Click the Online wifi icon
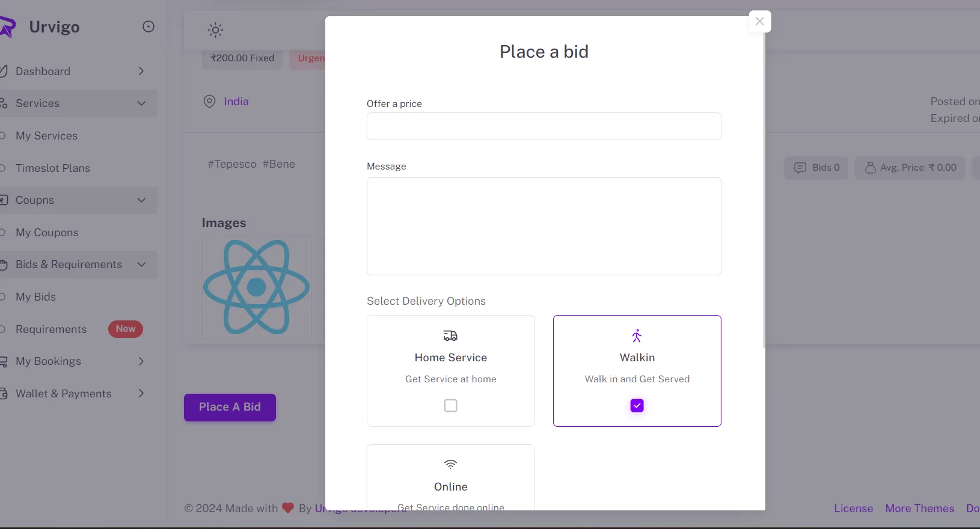 click(450, 464)
